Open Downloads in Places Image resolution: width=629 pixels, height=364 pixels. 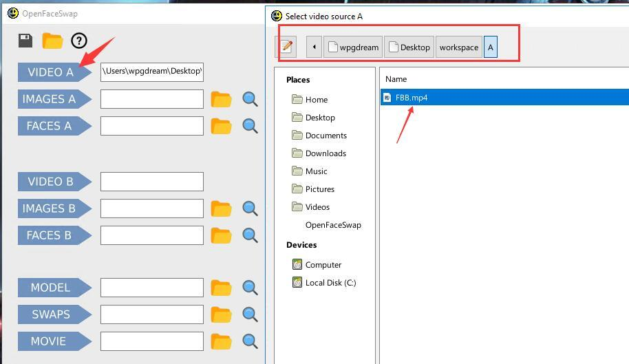tap(319, 153)
